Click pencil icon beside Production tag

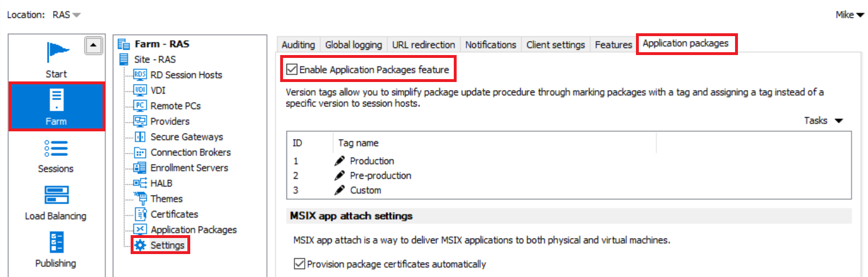pyautogui.click(x=340, y=161)
